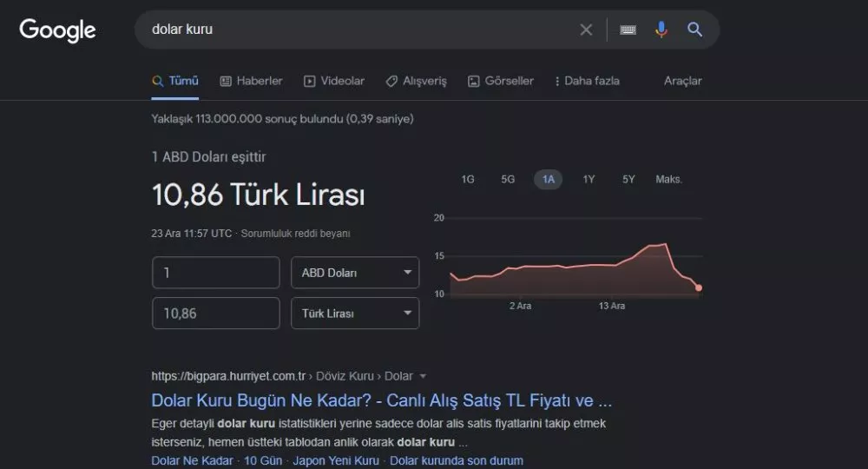868x469 pixels.
Task: Open the ABD Doları currency dropdown
Action: coord(355,273)
